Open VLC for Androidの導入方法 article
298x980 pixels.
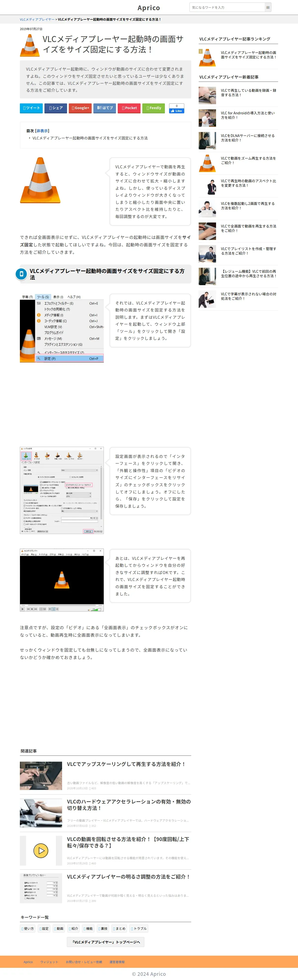(x=248, y=115)
